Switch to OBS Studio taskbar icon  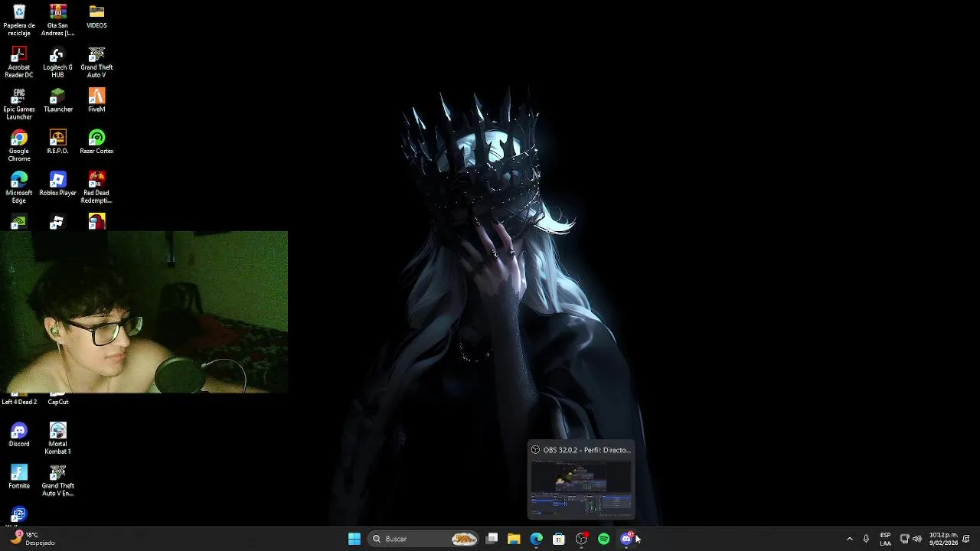(581, 539)
